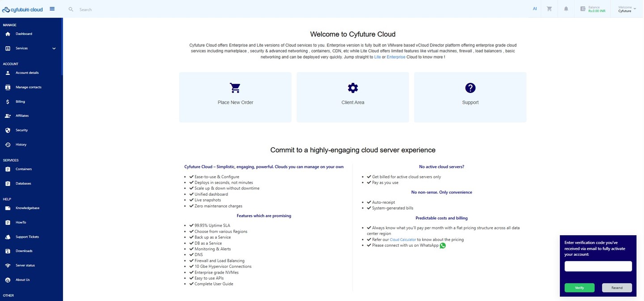644x301 pixels.
Task: Open the AI assistant icon in header
Action: pyautogui.click(x=534, y=9)
